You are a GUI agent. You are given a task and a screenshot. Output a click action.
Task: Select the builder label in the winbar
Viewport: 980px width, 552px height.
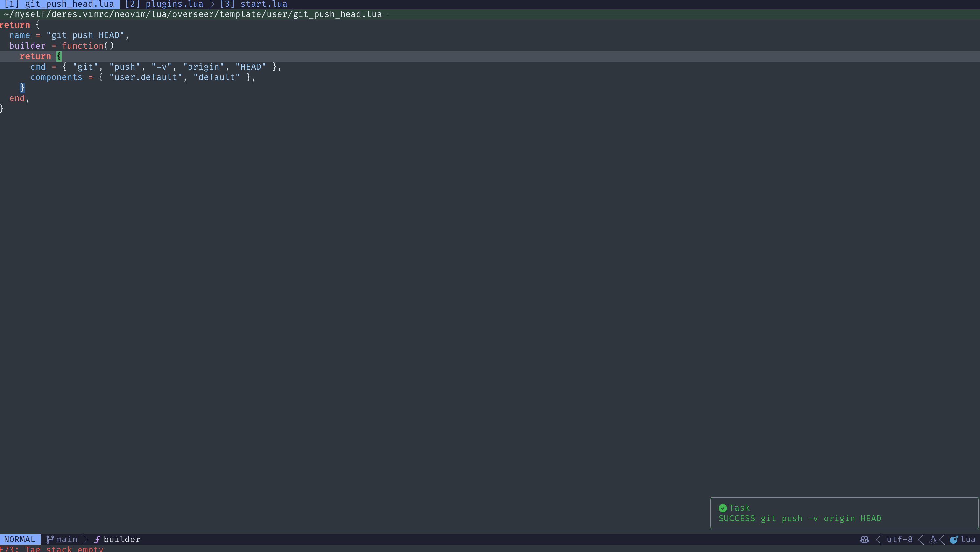tap(122, 540)
